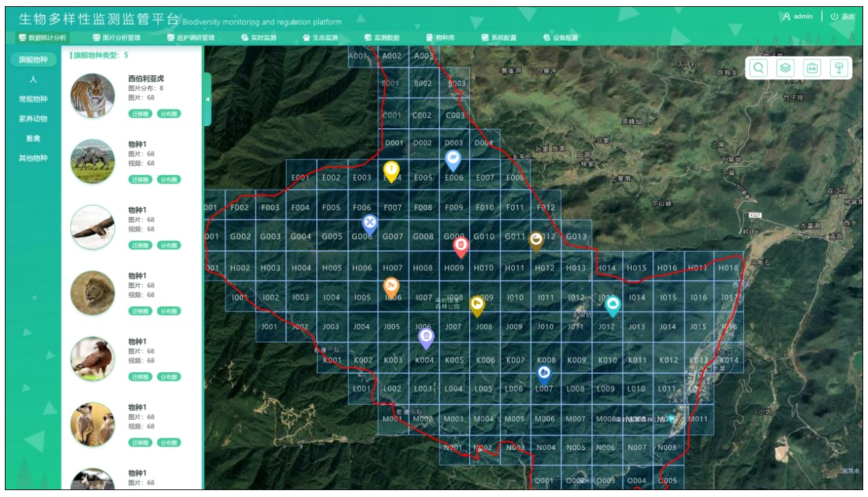Click the blue map marker near E006
Viewport: 868px width, 497px height.
453,160
